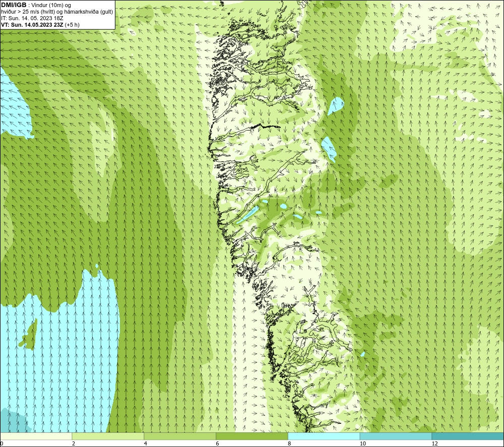The image size is (504, 447).
Task: Click the 2–4 m/s light green legend swatch
Action: (x=108, y=436)
